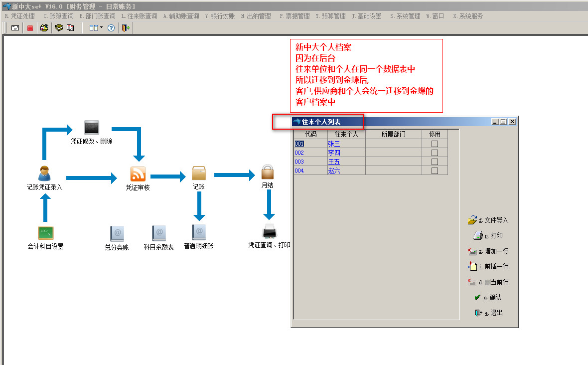The height and width of the screenshot is (365, 588).
Task: Open the 月结 lock icon
Action: (x=268, y=173)
